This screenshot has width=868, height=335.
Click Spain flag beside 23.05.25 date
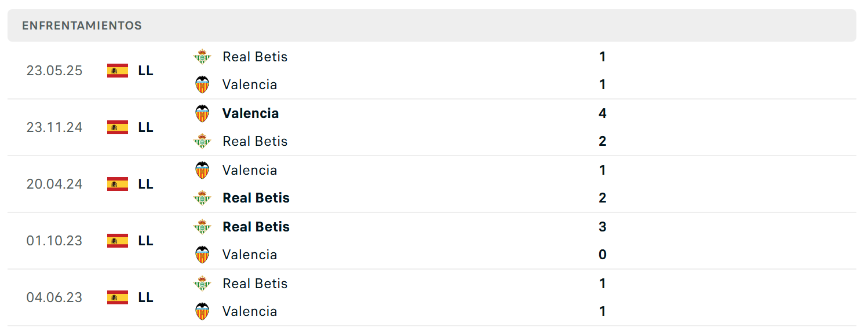(118, 71)
